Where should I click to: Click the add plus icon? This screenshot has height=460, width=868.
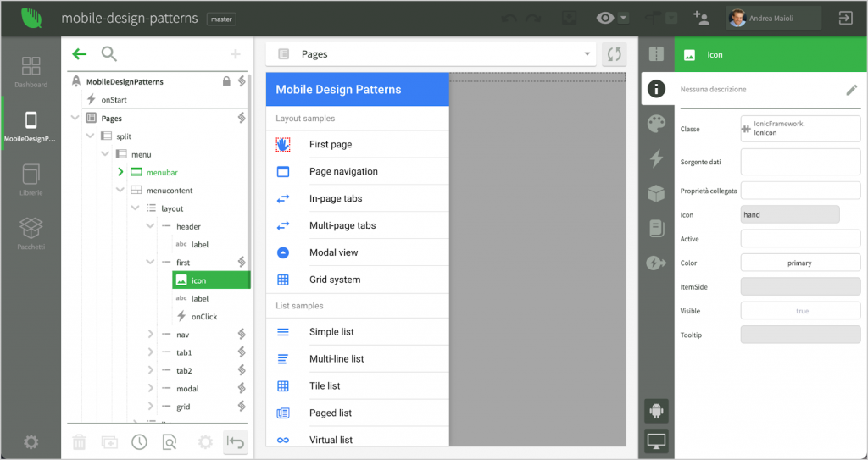pyautogui.click(x=236, y=53)
